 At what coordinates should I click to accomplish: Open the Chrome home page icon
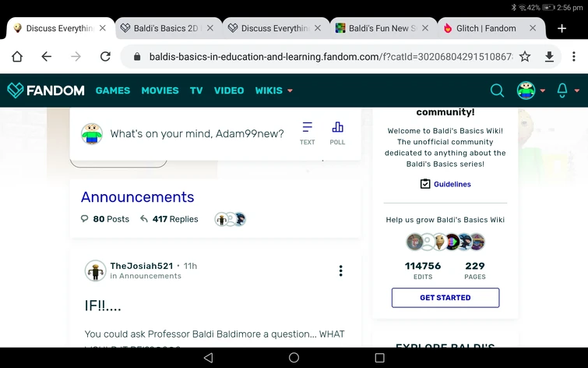(17, 57)
